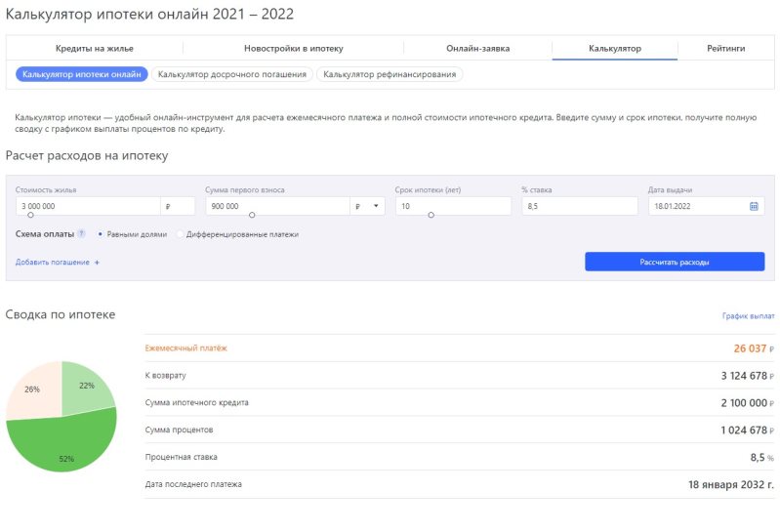
Task: Select Калькулятор досрочного погашения pill
Action: tap(231, 74)
